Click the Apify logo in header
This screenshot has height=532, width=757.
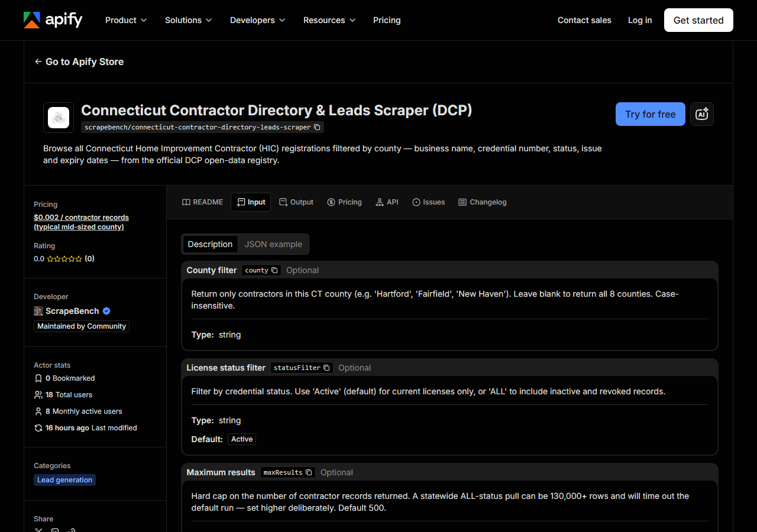pos(53,20)
